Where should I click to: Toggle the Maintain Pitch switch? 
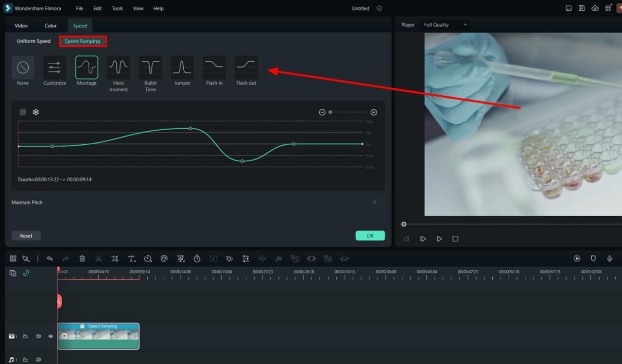[376, 202]
